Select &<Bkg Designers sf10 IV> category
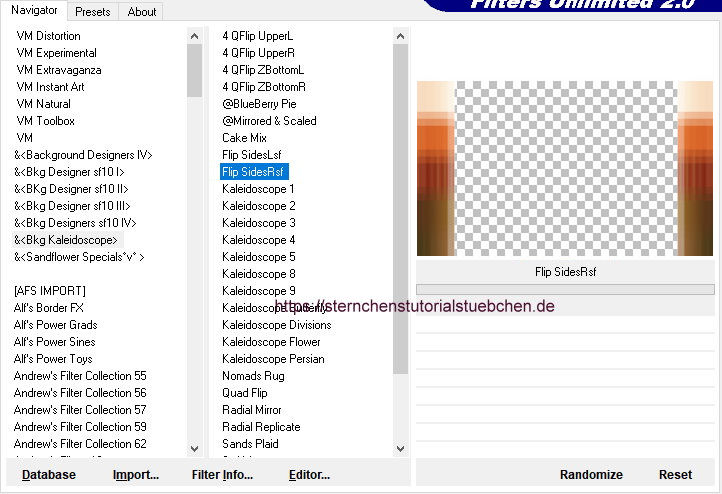 [x=75, y=223]
